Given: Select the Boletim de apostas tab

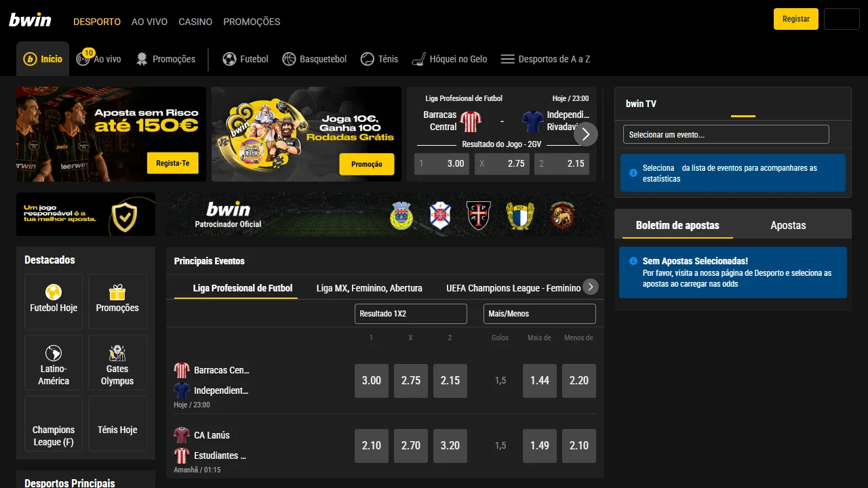Looking at the screenshot, I should click(x=677, y=225).
